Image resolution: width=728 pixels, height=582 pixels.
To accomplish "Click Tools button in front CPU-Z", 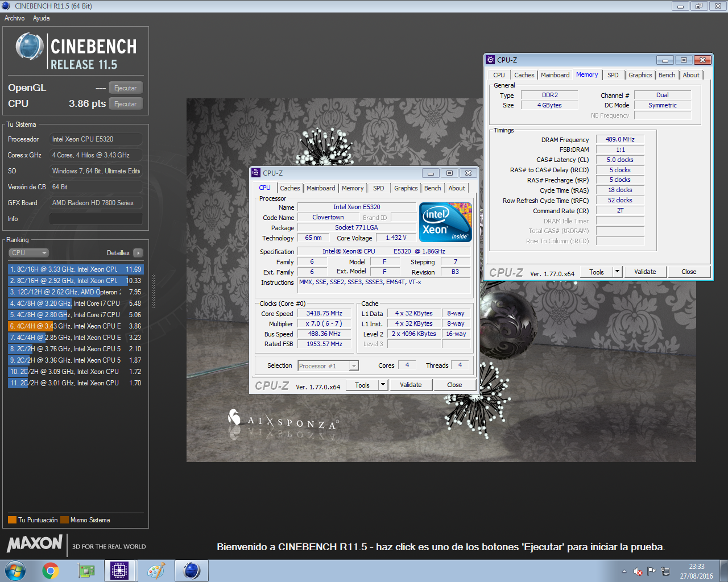I will [362, 385].
